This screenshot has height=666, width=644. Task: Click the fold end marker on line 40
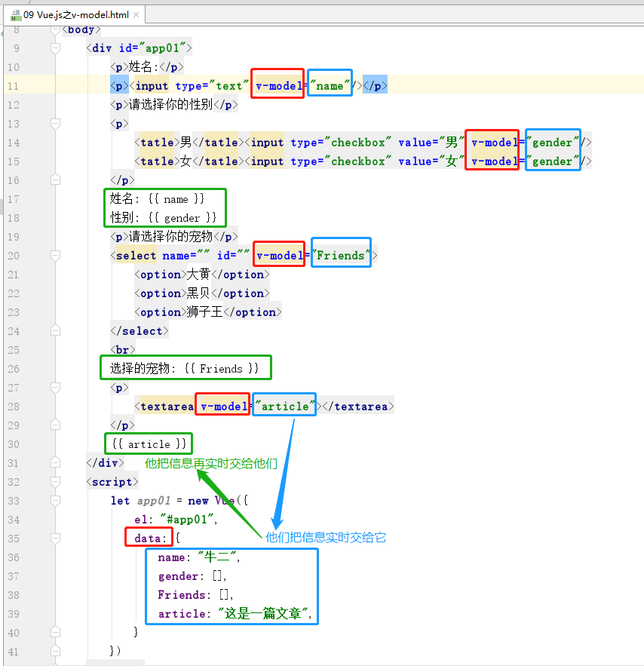point(55,633)
